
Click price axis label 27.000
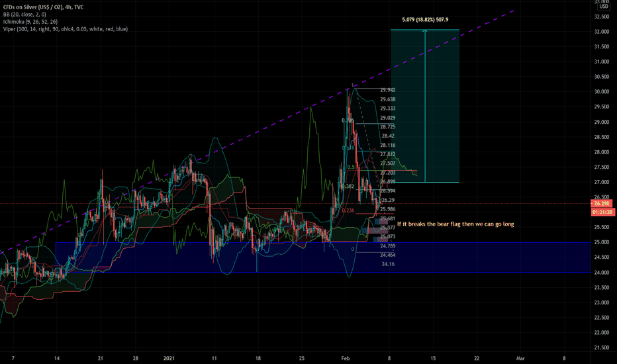pos(602,182)
